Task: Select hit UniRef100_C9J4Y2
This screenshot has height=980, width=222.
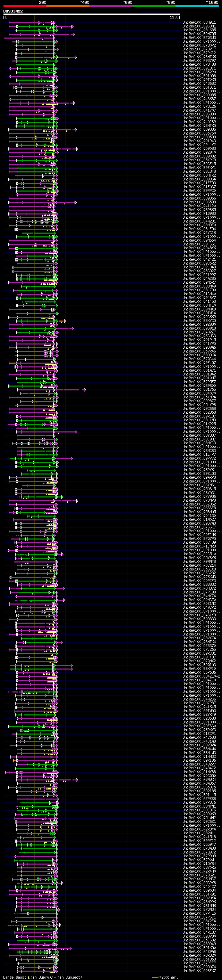Action: [199, 145]
